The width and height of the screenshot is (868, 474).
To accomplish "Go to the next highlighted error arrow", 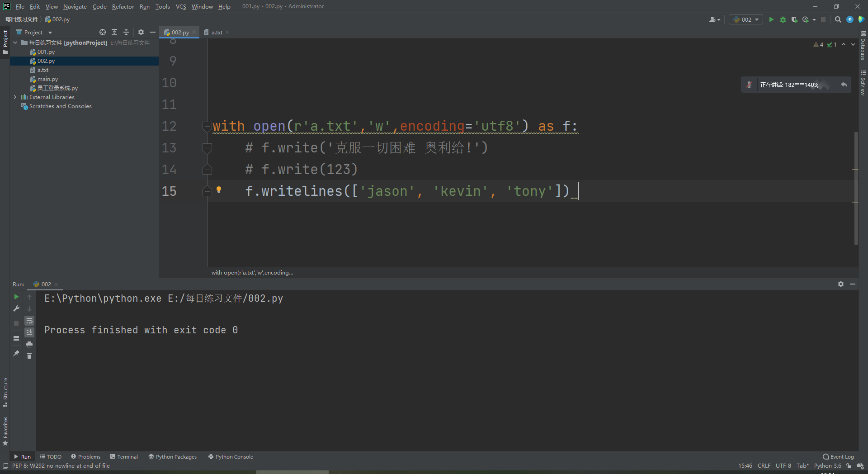I will coord(853,44).
